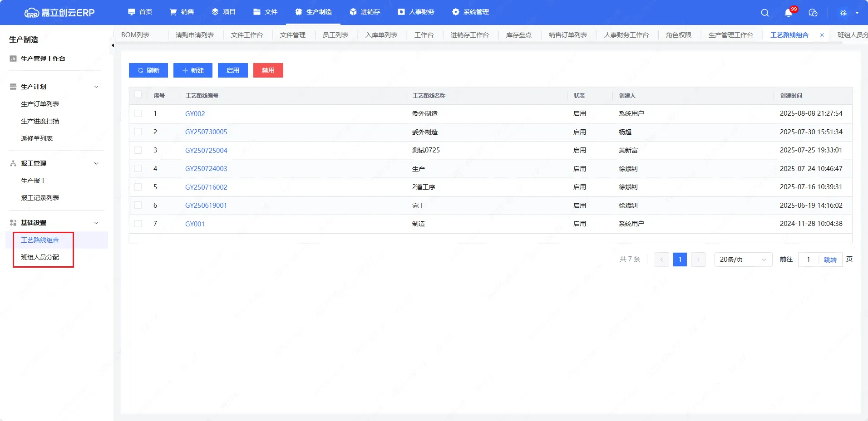
Task: Click the 系统管理 settings icon in top navigation
Action: [x=456, y=12]
